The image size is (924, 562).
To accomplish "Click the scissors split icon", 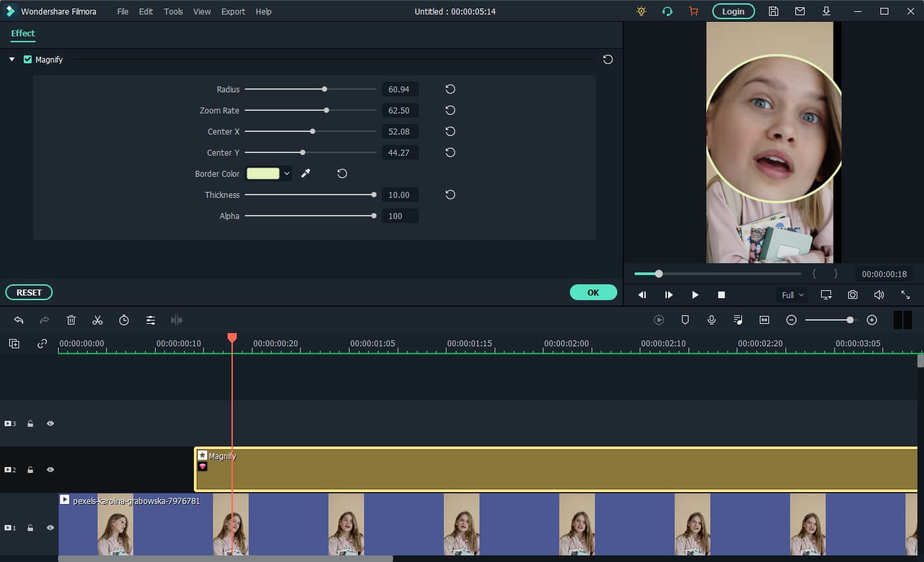I will pos(98,320).
